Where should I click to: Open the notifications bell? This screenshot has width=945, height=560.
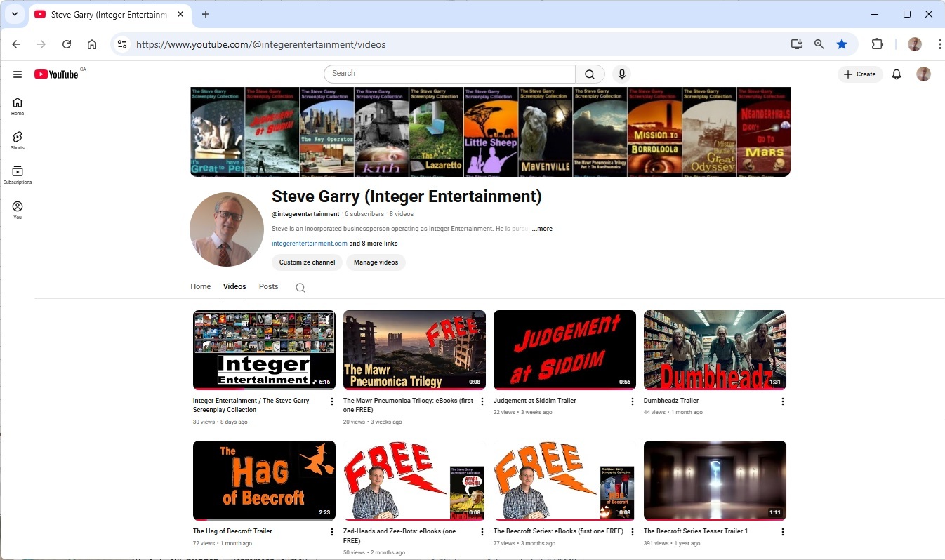tap(896, 74)
